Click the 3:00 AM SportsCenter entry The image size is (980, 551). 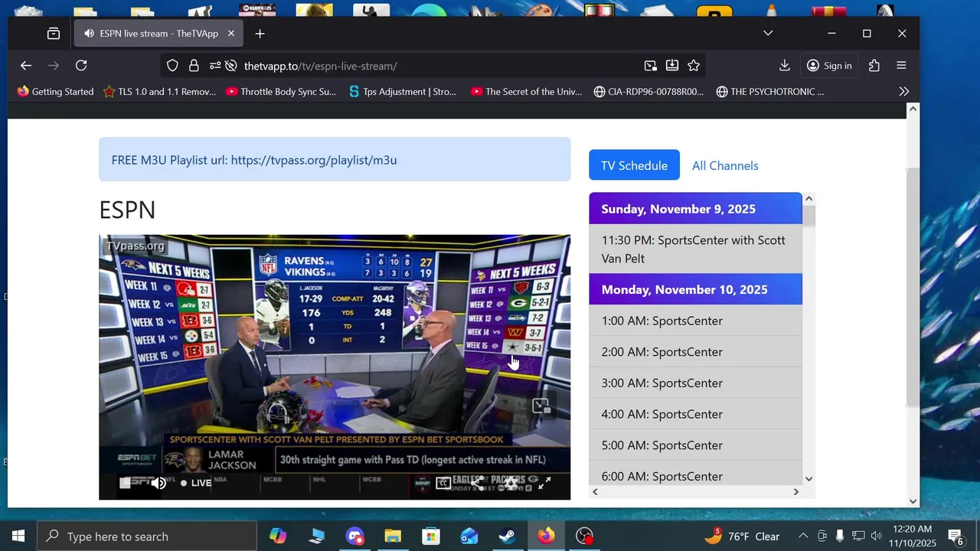(695, 383)
